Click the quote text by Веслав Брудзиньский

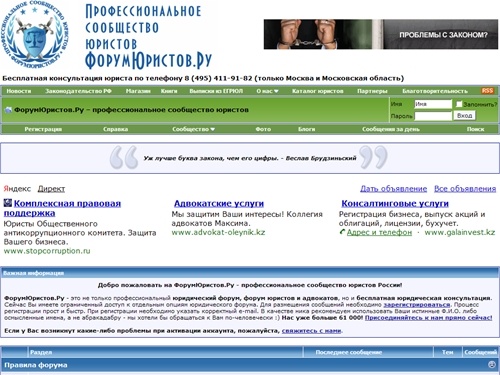pyautogui.click(x=250, y=158)
